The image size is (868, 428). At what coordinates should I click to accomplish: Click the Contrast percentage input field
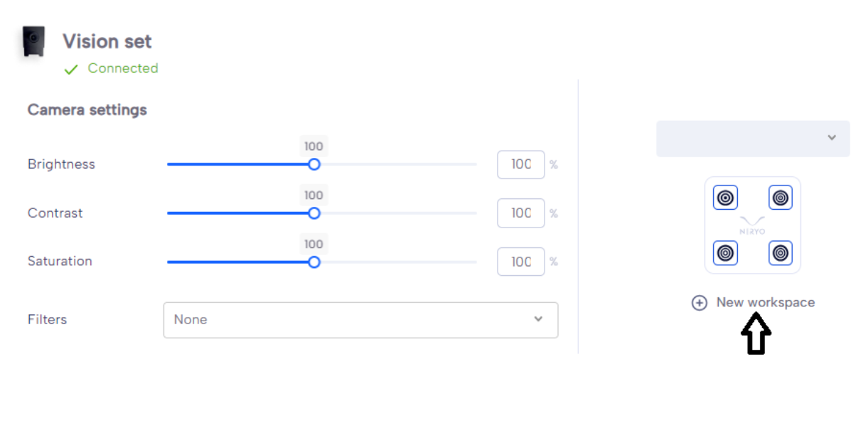click(x=520, y=213)
